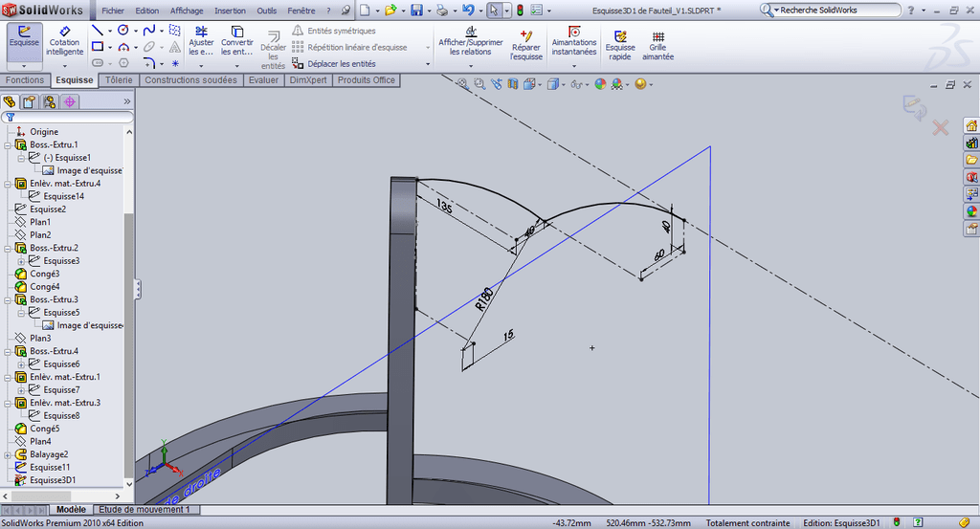This screenshot has height=529, width=980.
Task: Click Ajuster les entités trim tool
Action: click(x=201, y=41)
